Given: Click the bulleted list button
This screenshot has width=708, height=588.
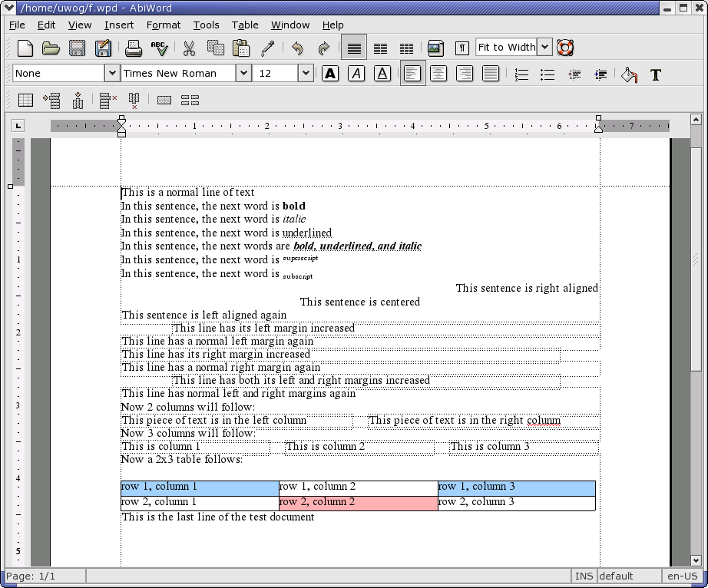Looking at the screenshot, I should pyautogui.click(x=548, y=74).
